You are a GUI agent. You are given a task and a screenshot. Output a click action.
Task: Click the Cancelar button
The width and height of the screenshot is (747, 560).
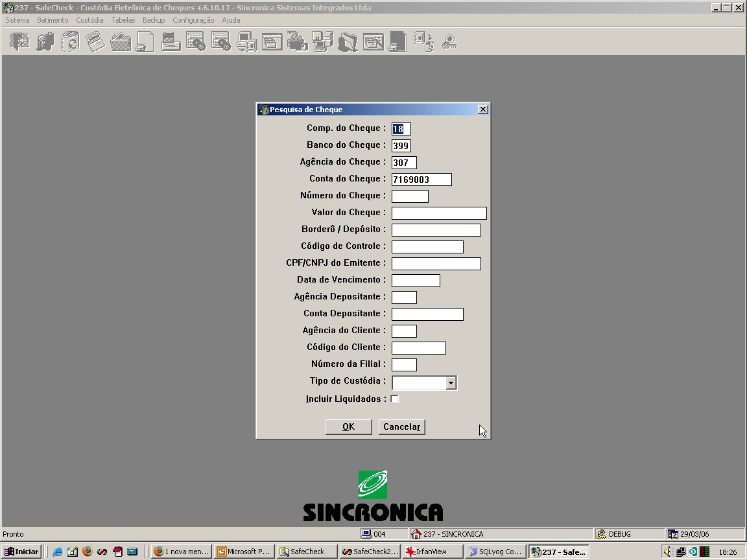click(x=401, y=426)
